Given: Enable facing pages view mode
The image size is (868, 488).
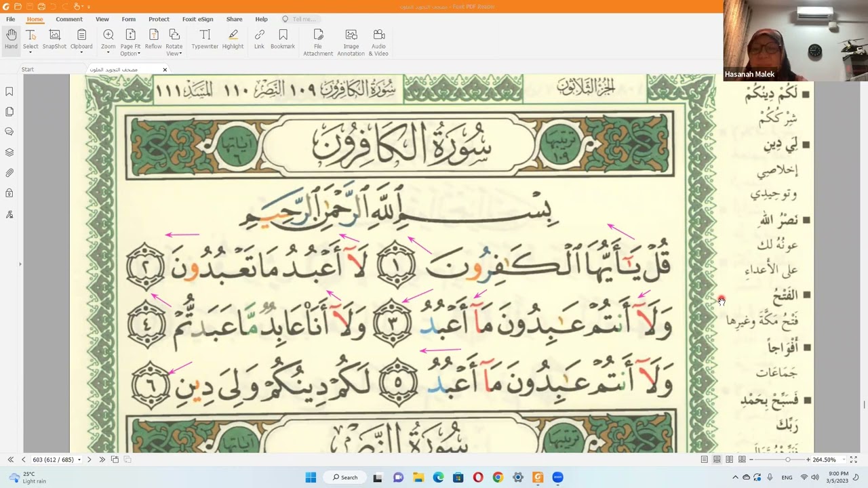Looking at the screenshot, I should point(729,460).
